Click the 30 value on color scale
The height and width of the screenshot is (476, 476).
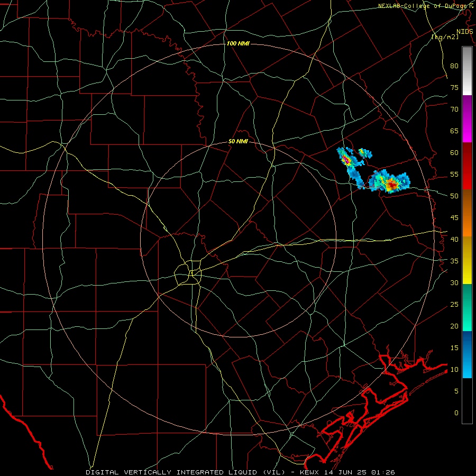[x=454, y=282]
